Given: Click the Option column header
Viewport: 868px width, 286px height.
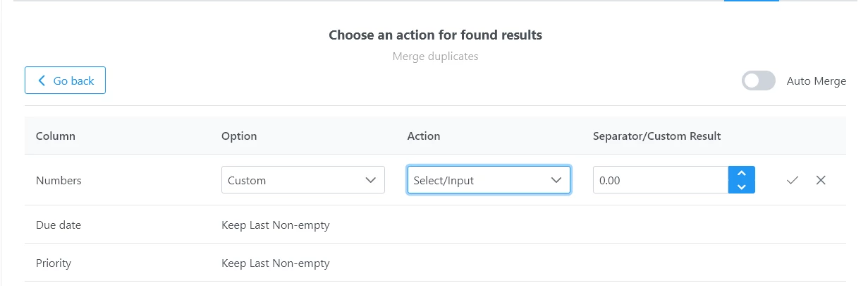Looking at the screenshot, I should click(239, 136).
